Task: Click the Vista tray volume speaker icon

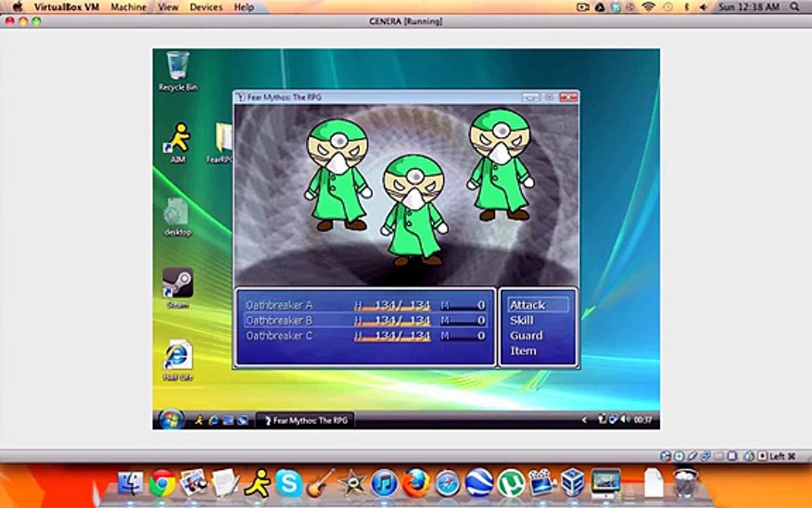Action: [x=626, y=419]
